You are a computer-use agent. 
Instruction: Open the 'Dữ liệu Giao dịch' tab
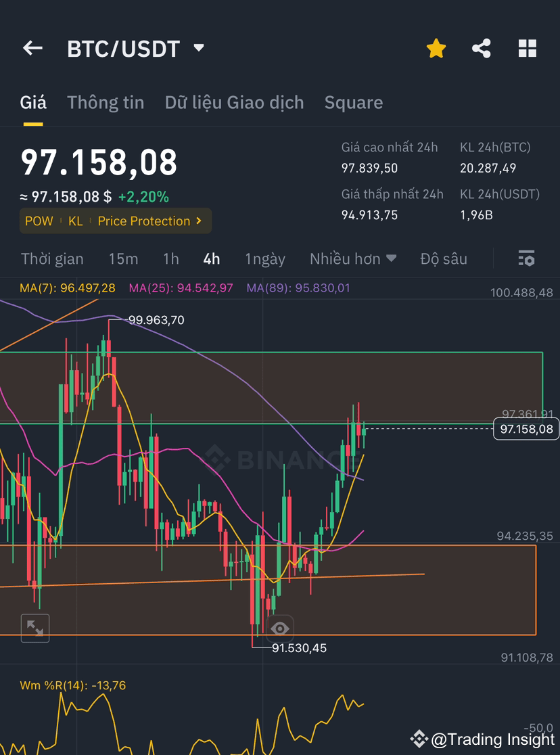(234, 102)
